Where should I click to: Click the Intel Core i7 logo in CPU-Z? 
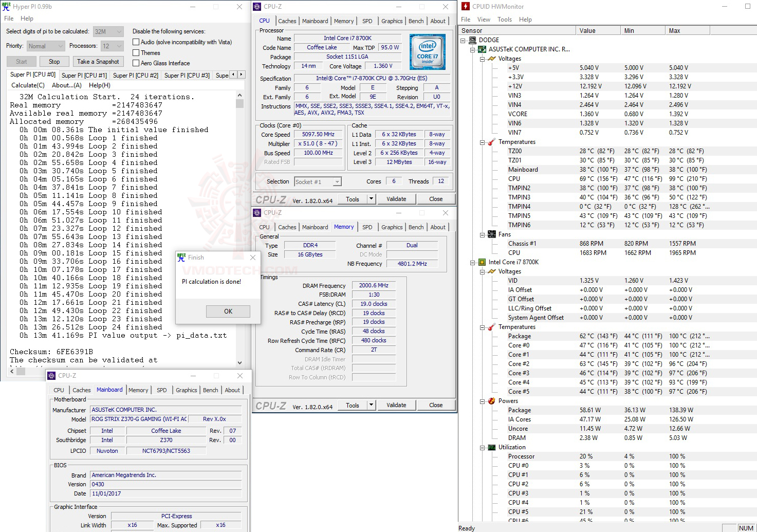[x=427, y=51]
